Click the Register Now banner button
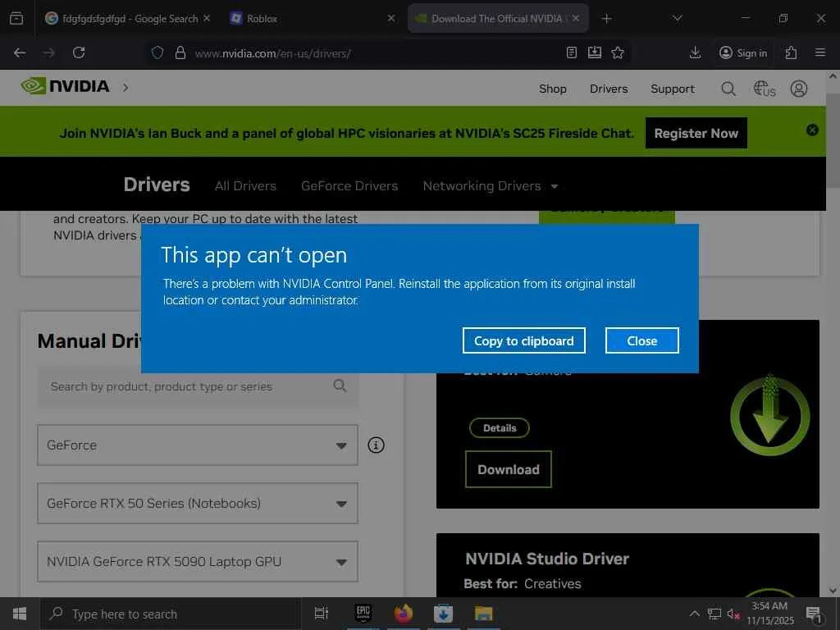This screenshot has height=630, width=840. click(696, 133)
